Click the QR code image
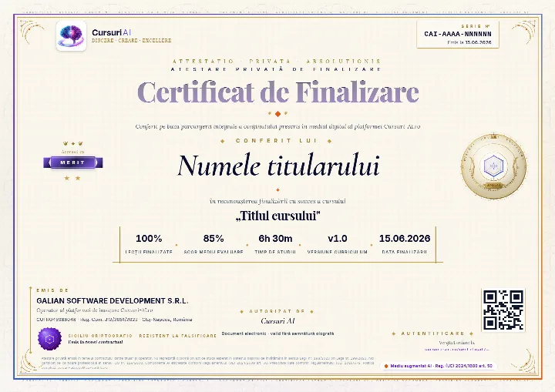The image size is (555, 392). click(503, 310)
